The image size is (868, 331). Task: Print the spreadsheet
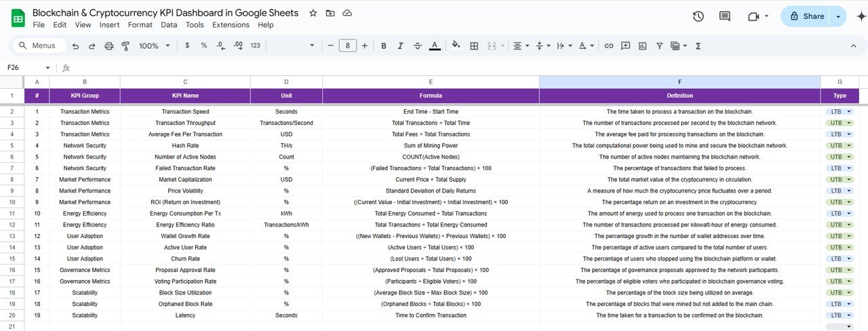[x=109, y=45]
